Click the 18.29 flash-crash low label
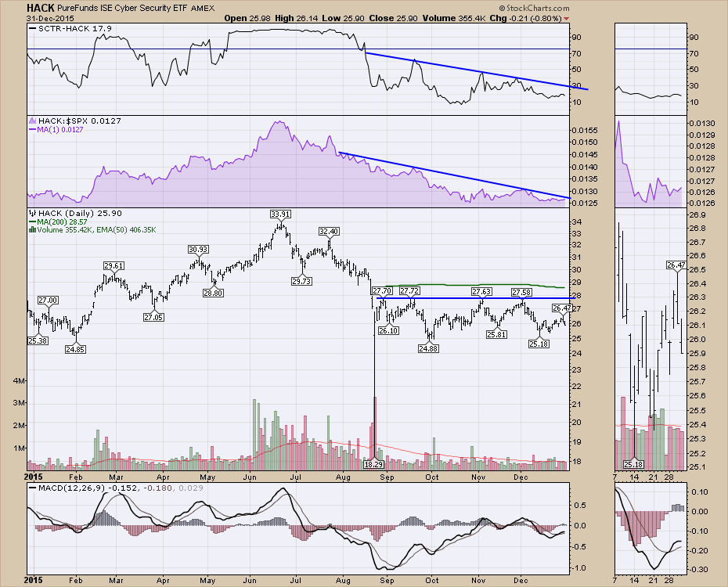This screenshot has height=587, width=728. point(373,464)
